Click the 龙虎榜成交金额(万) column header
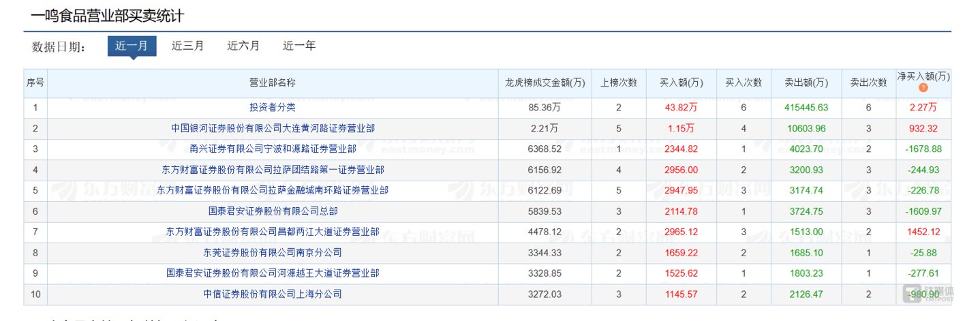The image size is (980, 321). (545, 82)
